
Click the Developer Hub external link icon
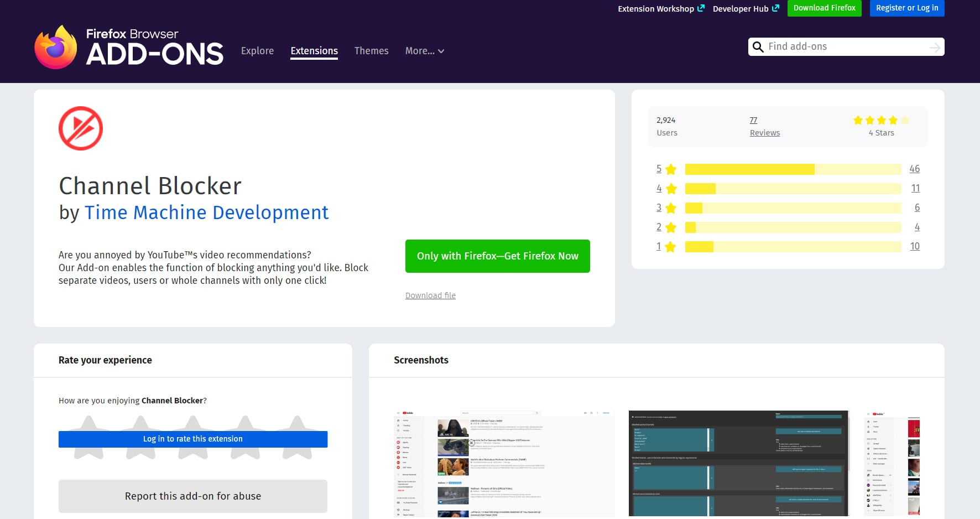[775, 8]
